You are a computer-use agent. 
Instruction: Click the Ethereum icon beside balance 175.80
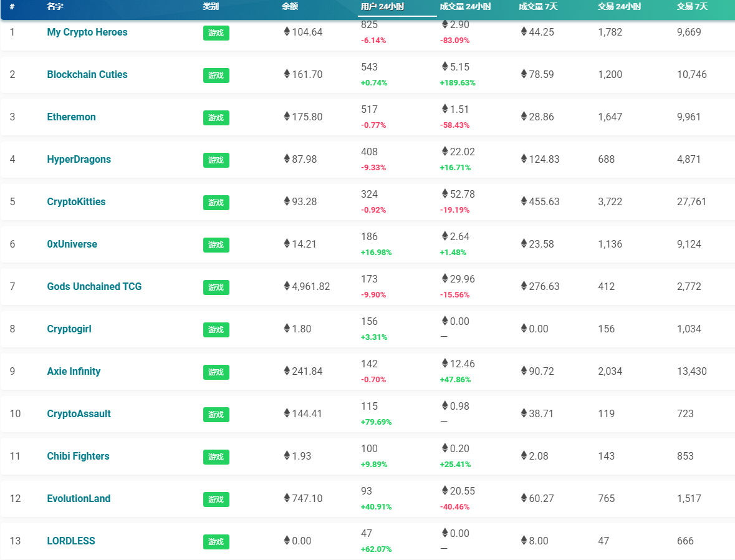point(287,116)
